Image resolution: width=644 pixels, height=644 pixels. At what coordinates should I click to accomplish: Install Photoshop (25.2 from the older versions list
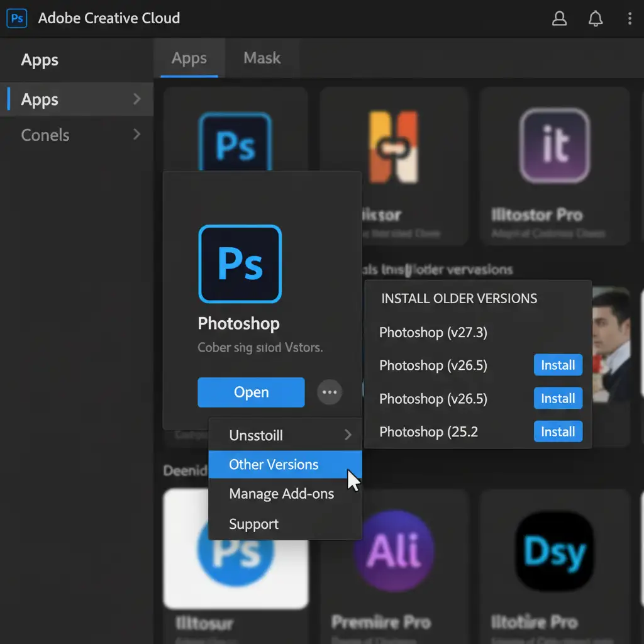pos(558,431)
